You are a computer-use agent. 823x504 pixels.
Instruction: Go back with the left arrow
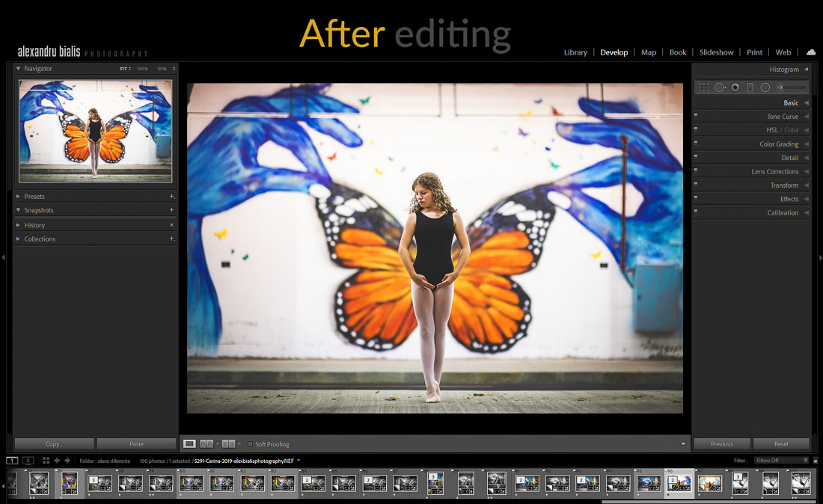coord(57,461)
